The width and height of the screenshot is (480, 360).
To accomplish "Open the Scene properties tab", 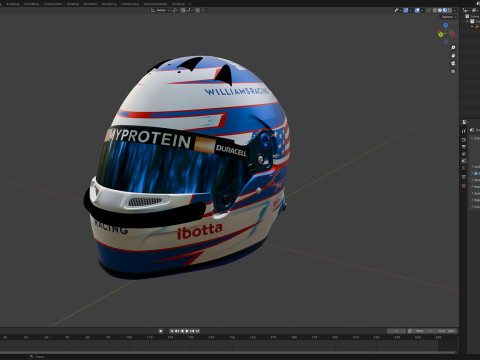I will (464, 161).
